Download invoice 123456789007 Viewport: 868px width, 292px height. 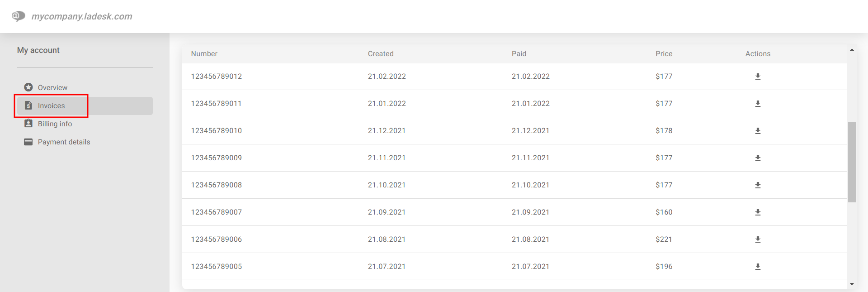pyautogui.click(x=758, y=212)
